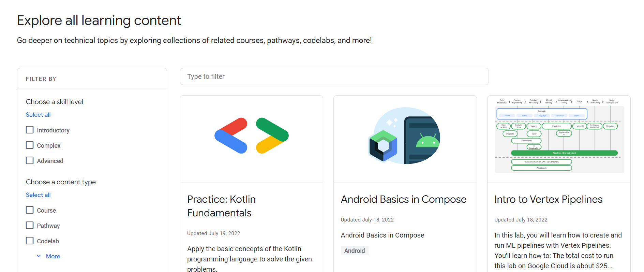Click the Android tag chip
Screen dimensions: 644x272
click(354, 251)
